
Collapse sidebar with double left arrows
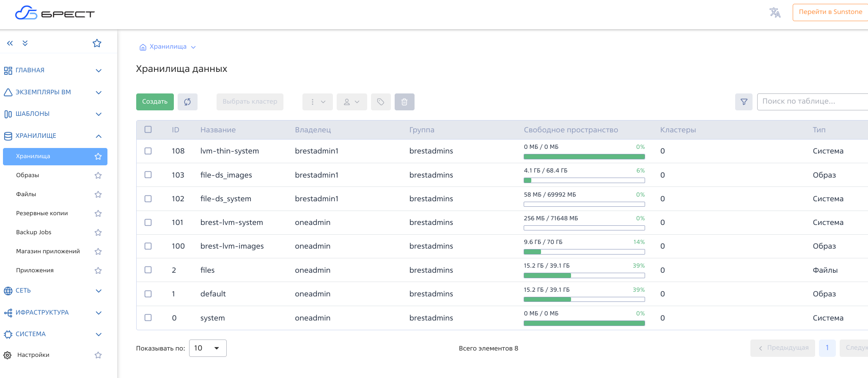(10, 43)
